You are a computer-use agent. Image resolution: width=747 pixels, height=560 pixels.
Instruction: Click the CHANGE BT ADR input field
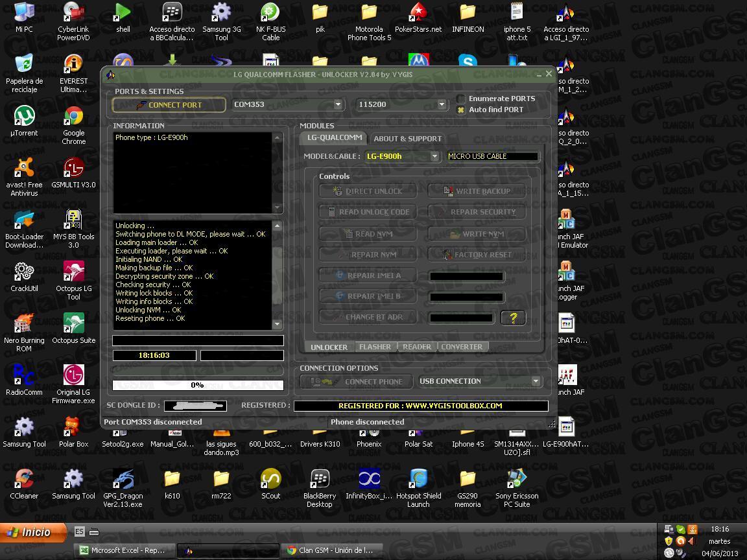pyautogui.click(x=461, y=318)
